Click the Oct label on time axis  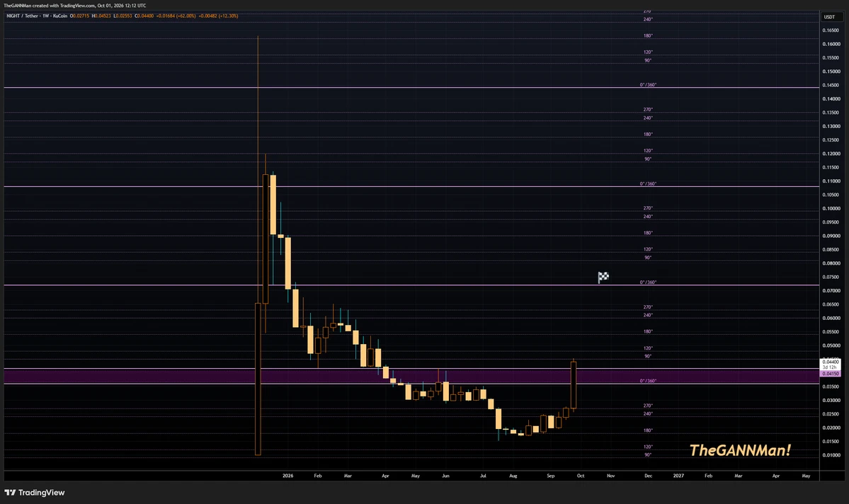tap(581, 476)
